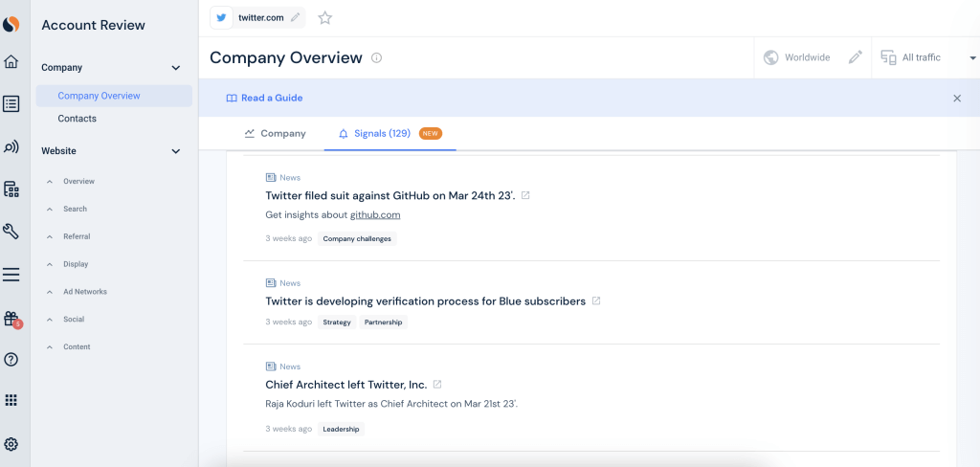Open the Read a Guide link
The image size is (980, 467).
click(x=272, y=99)
